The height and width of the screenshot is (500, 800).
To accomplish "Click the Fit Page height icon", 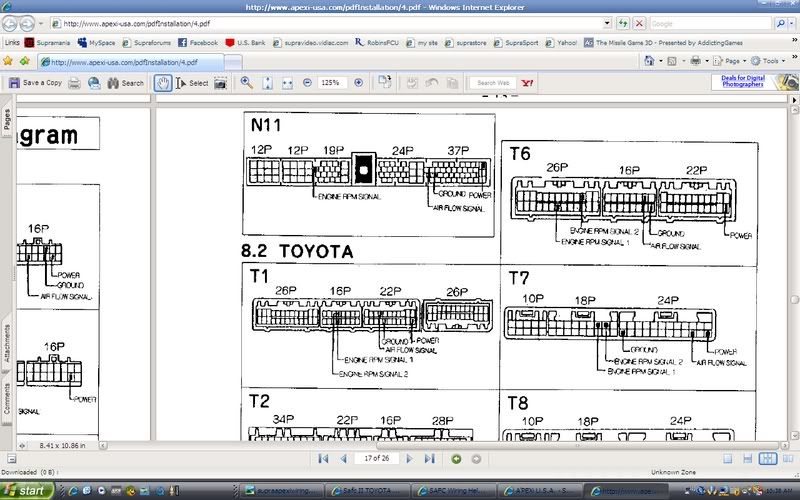I will click(x=267, y=83).
